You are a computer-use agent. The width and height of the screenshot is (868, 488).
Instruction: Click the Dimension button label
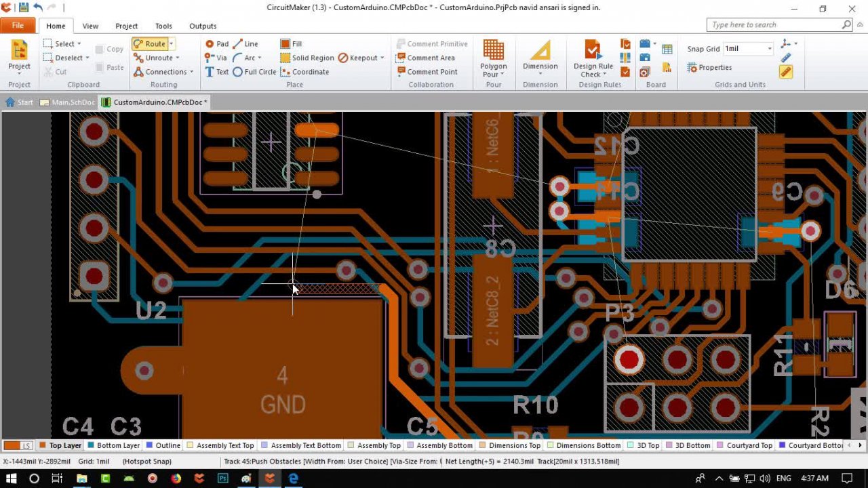[540, 66]
